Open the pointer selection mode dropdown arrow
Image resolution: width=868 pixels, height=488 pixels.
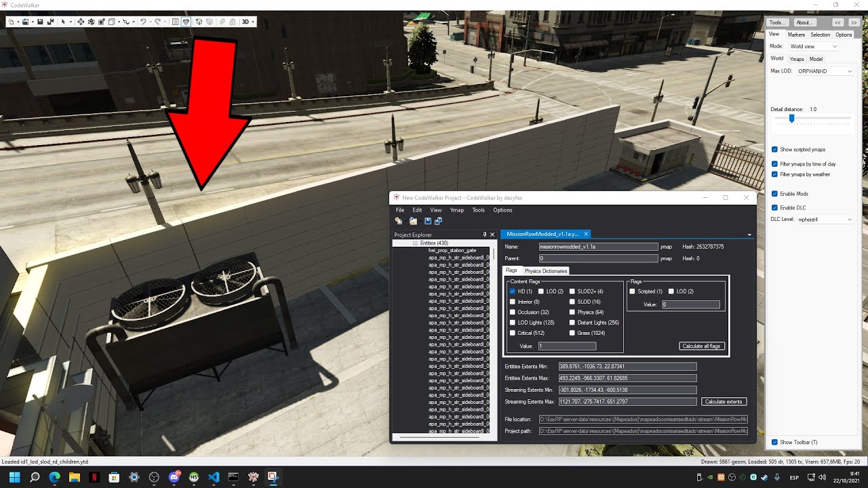[x=71, y=22]
